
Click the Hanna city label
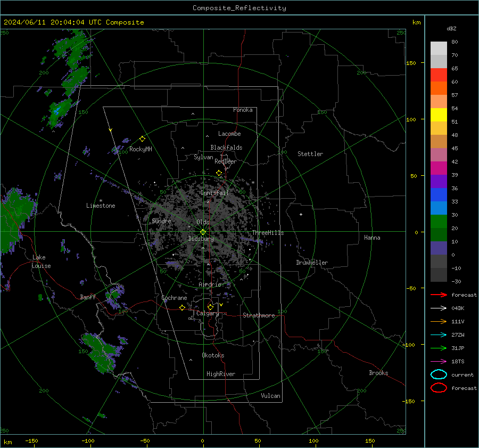click(372, 238)
